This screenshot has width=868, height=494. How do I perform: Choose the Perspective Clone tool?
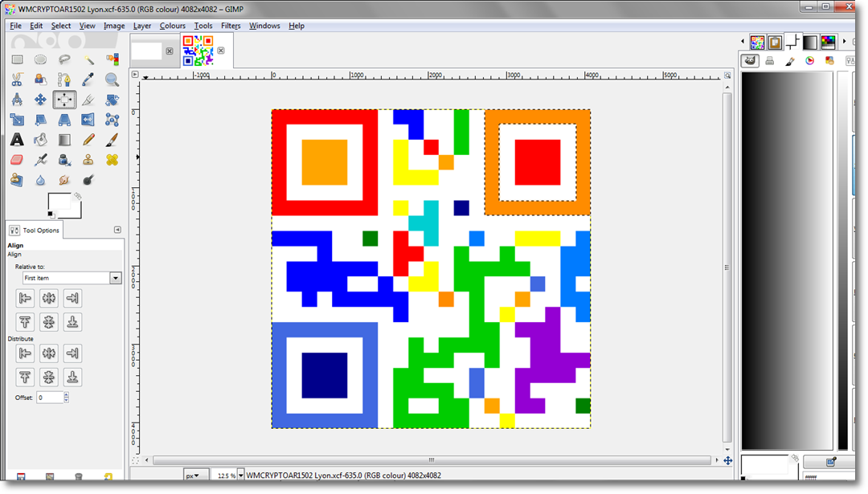[x=17, y=180]
